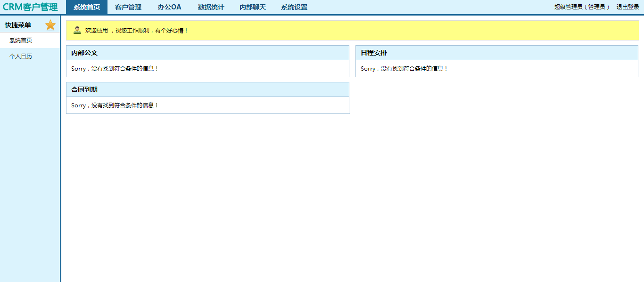
Task: Click the Sorry message under 内部公文
Action: point(115,69)
